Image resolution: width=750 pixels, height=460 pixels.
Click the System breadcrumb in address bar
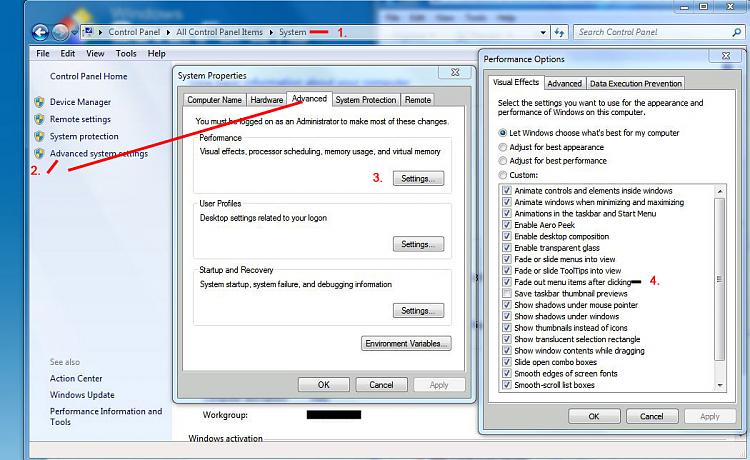292,32
